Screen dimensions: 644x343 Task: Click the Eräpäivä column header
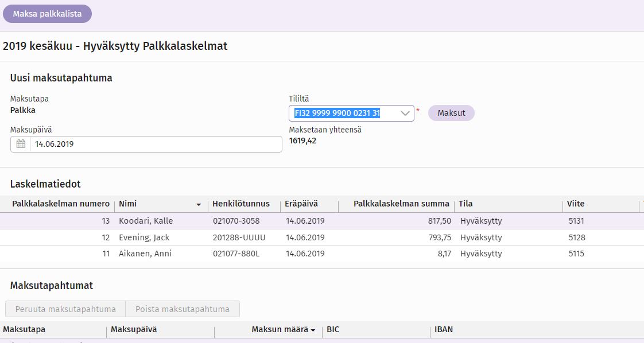301,204
